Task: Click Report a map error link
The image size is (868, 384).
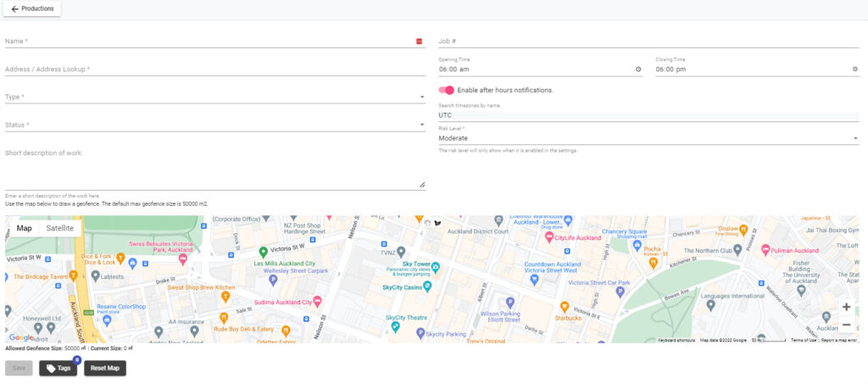Action: (839, 340)
